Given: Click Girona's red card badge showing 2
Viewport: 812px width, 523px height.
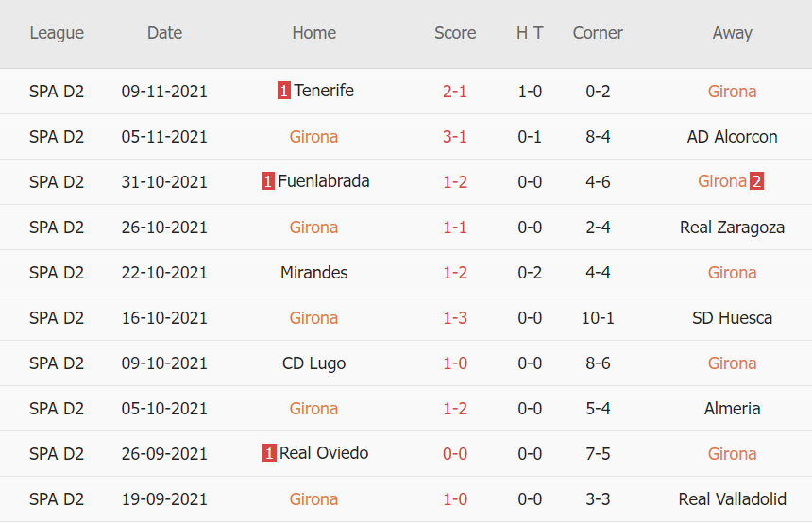Looking at the screenshot, I should click(x=756, y=181).
